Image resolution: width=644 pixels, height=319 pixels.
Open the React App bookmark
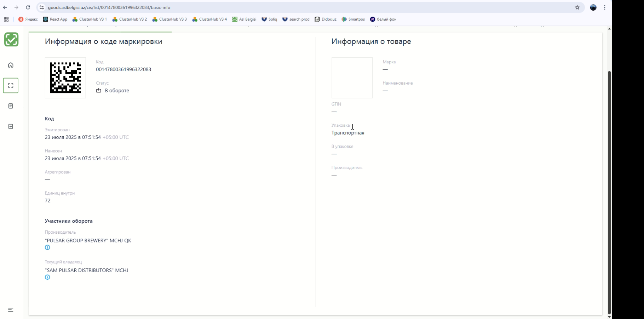click(x=55, y=19)
